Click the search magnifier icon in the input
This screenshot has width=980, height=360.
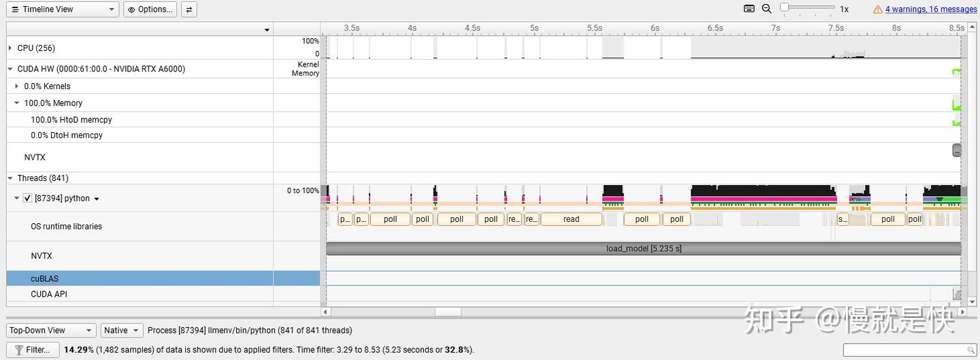[971, 350]
